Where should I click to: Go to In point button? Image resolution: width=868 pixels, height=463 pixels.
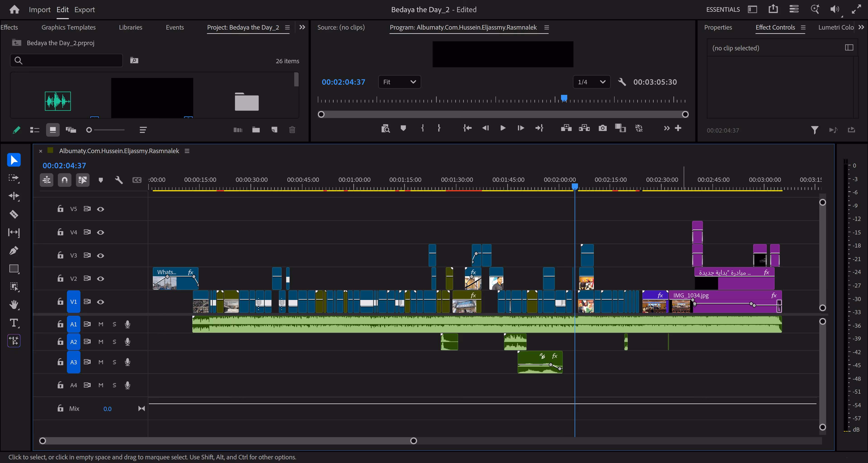(x=467, y=128)
